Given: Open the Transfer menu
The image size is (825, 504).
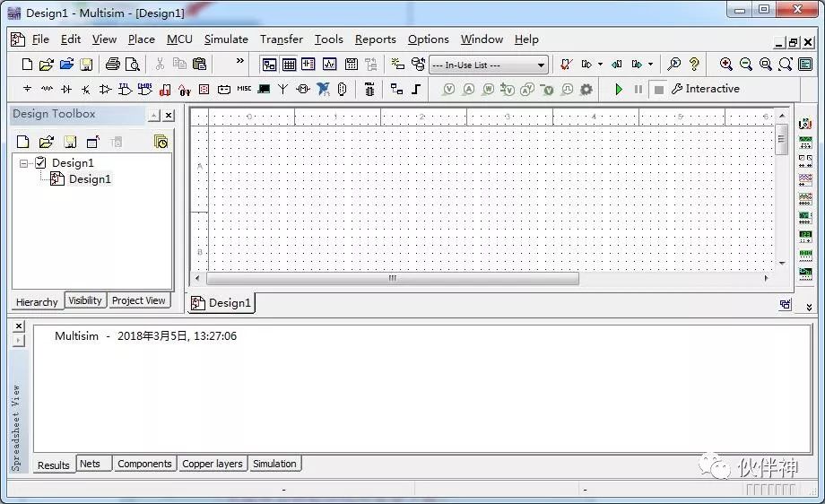Looking at the screenshot, I should click(282, 39).
